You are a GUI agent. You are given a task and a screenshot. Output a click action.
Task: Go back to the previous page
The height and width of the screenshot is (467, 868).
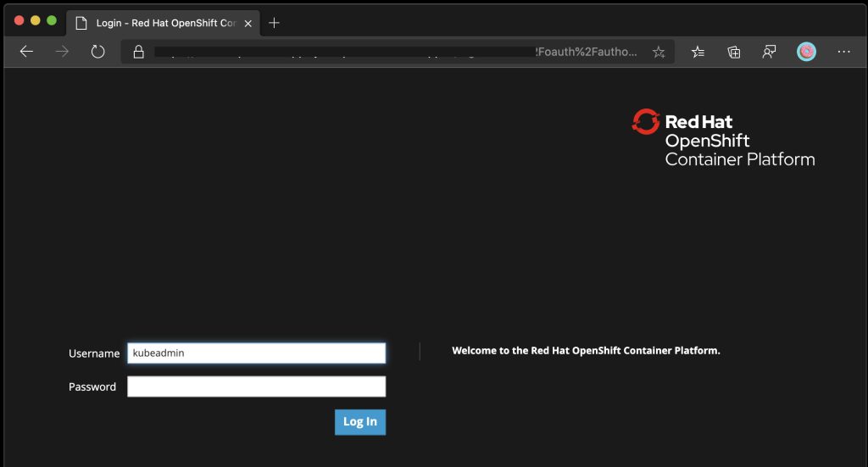tap(26, 52)
